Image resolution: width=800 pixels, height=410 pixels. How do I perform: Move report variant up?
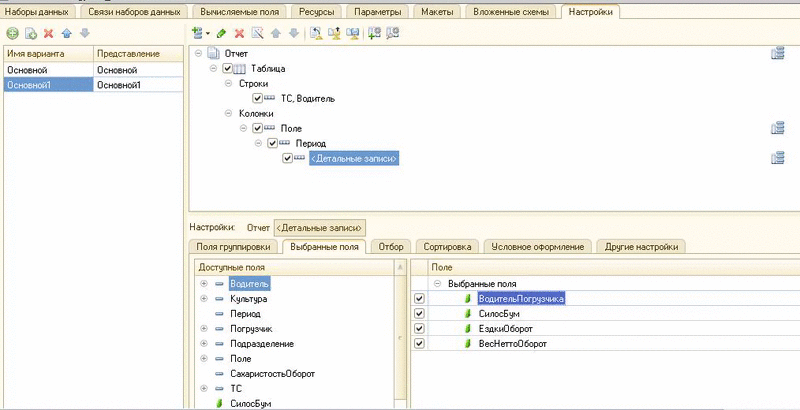[66, 34]
